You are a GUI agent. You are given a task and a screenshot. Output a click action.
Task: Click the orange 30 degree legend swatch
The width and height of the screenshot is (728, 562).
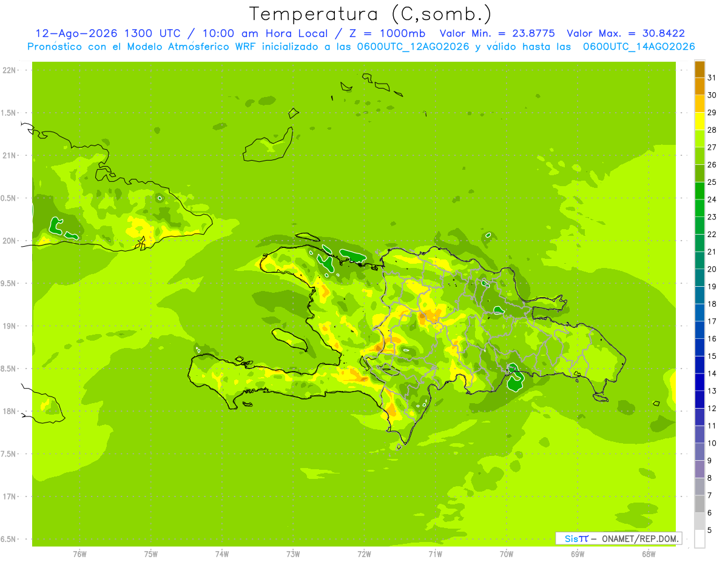click(699, 87)
